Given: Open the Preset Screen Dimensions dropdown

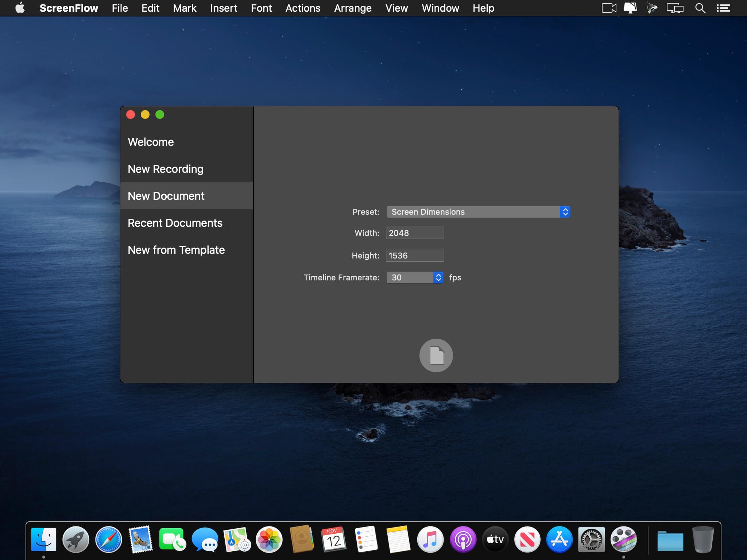Looking at the screenshot, I should (x=478, y=212).
